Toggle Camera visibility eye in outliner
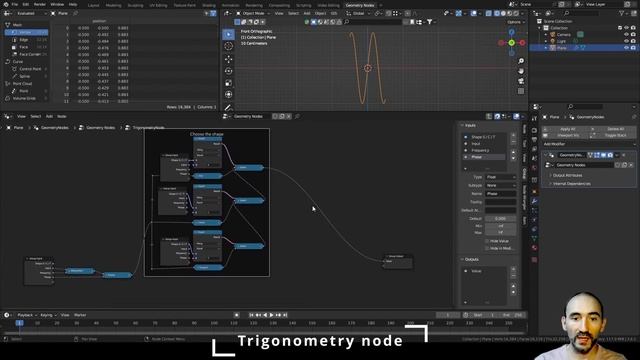 tap(627, 35)
